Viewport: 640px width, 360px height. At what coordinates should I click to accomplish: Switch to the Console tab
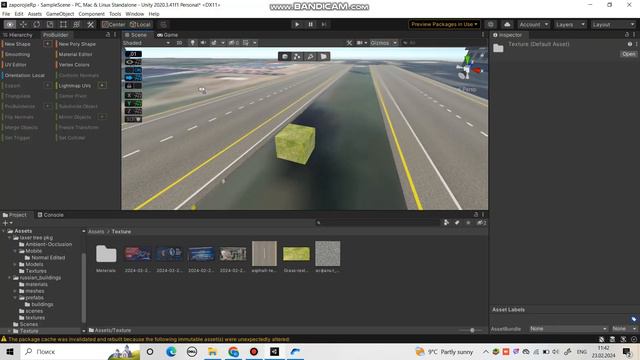click(51, 215)
